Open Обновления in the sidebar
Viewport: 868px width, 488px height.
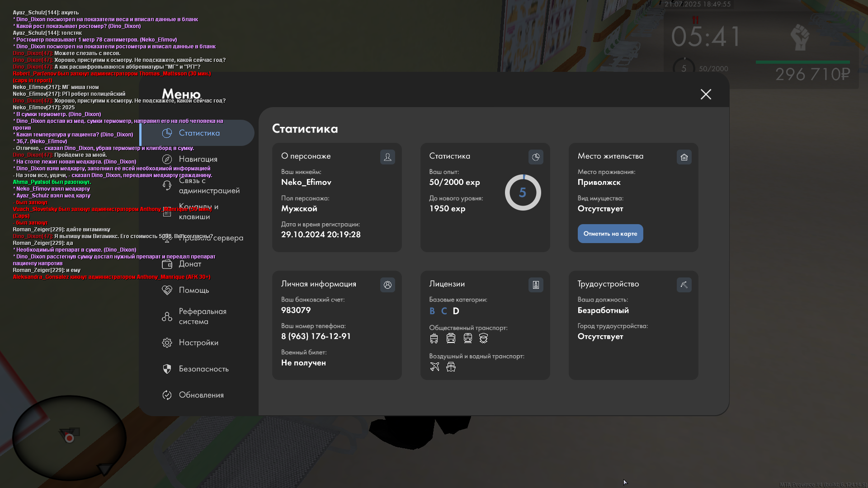pyautogui.click(x=201, y=395)
